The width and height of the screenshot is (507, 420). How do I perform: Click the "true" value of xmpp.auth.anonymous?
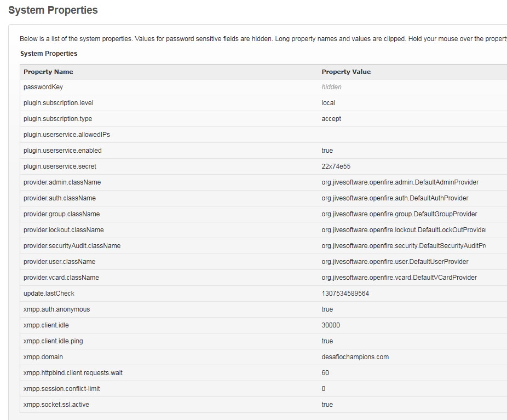tap(327, 309)
